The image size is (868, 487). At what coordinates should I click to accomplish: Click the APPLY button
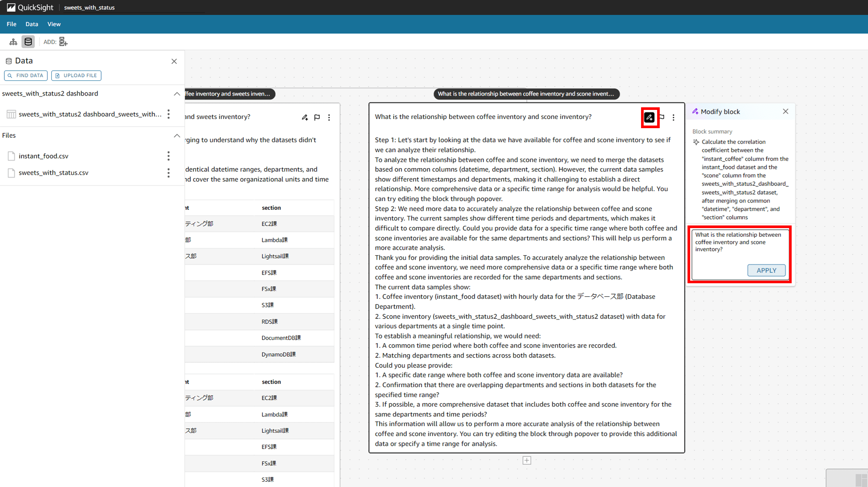[x=766, y=270]
